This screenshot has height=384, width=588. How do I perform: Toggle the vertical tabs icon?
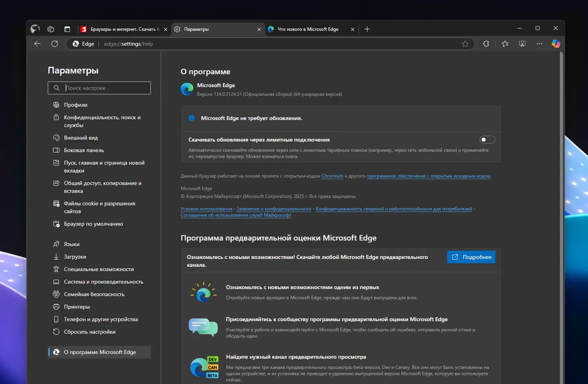coord(67,29)
